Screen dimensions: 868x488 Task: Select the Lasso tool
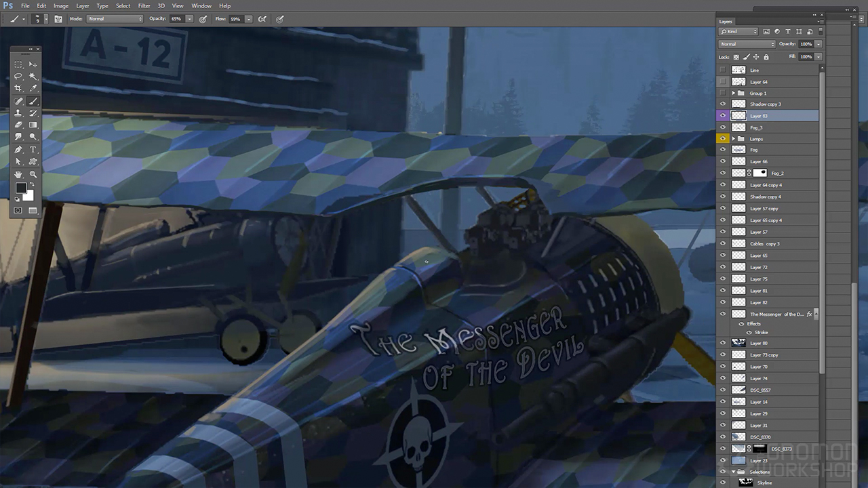[x=18, y=77]
